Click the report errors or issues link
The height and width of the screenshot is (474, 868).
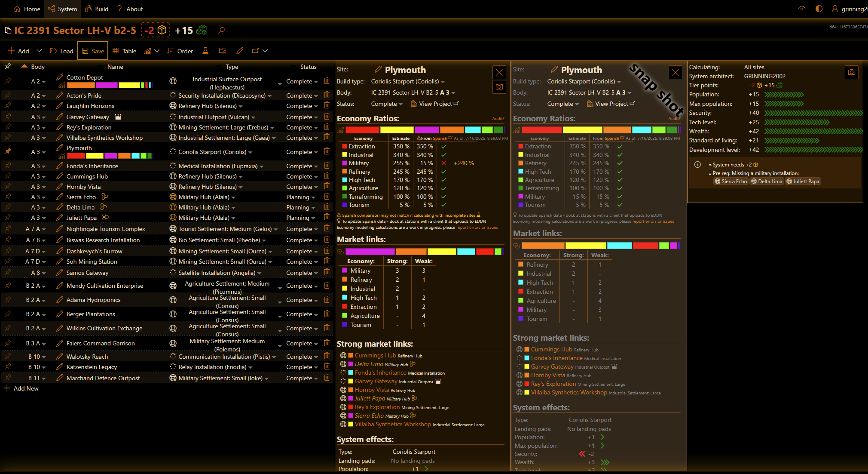pos(477,228)
